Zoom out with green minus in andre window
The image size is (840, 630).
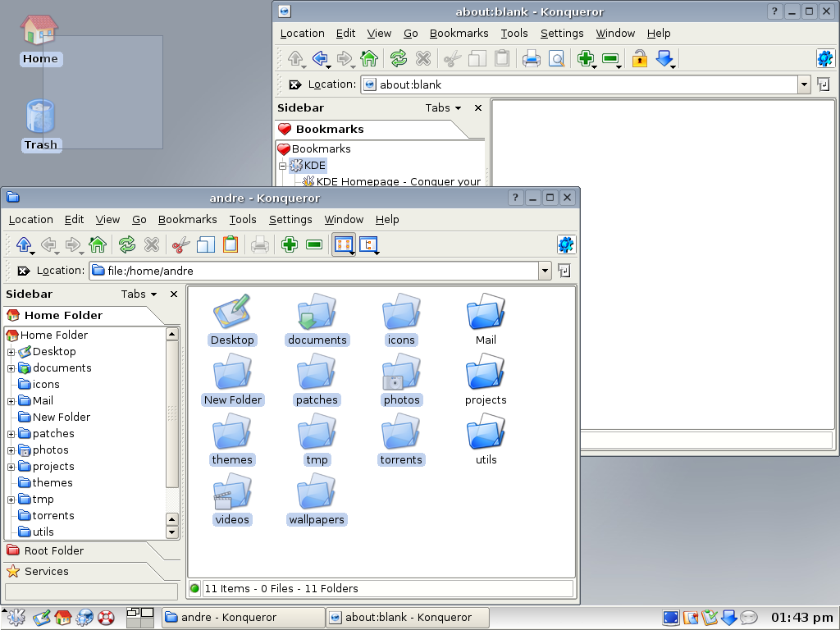[x=314, y=244]
